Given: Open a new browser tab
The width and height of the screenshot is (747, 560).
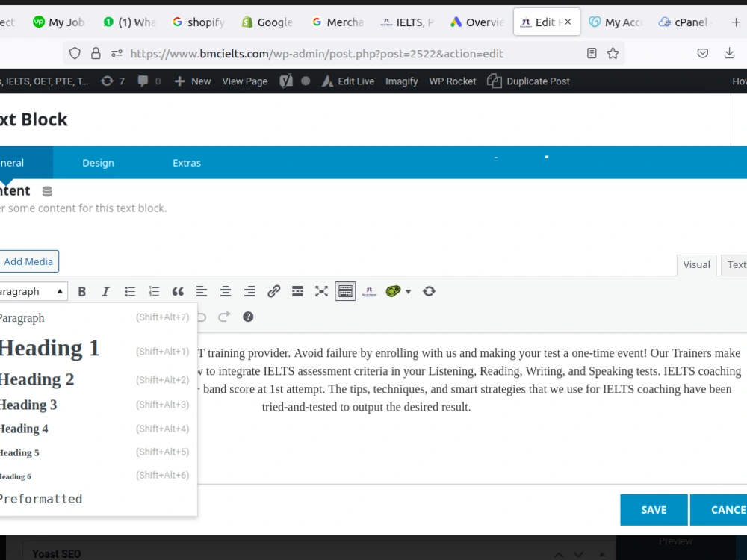Looking at the screenshot, I should [x=736, y=22].
